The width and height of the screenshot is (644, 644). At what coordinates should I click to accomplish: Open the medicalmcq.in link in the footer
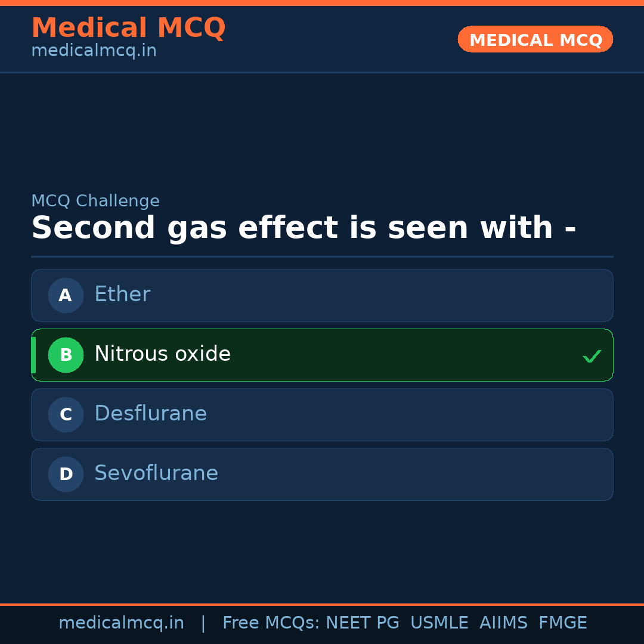click(x=121, y=623)
